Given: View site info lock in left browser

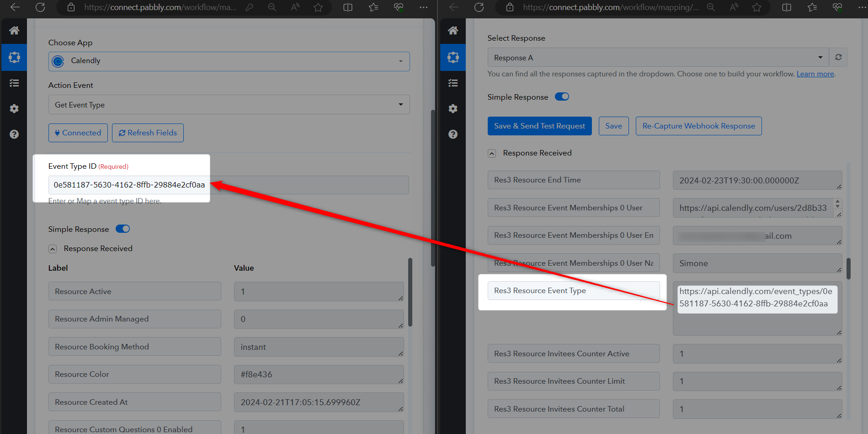Looking at the screenshot, I should pyautogui.click(x=71, y=7).
